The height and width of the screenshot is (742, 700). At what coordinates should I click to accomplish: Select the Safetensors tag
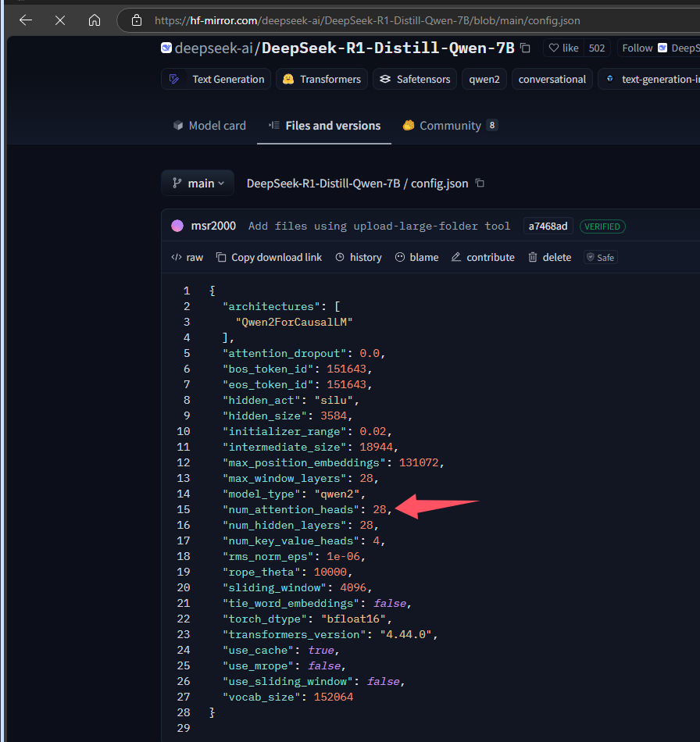(415, 79)
